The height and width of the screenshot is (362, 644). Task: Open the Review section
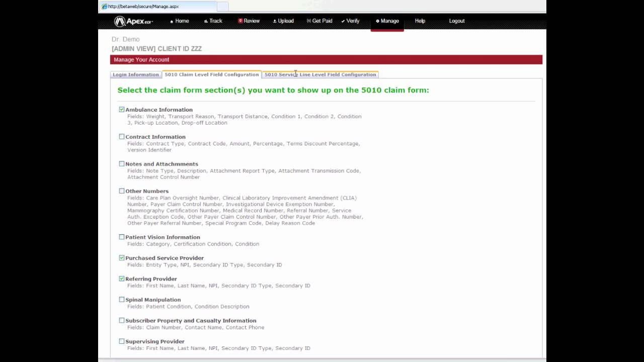(249, 21)
